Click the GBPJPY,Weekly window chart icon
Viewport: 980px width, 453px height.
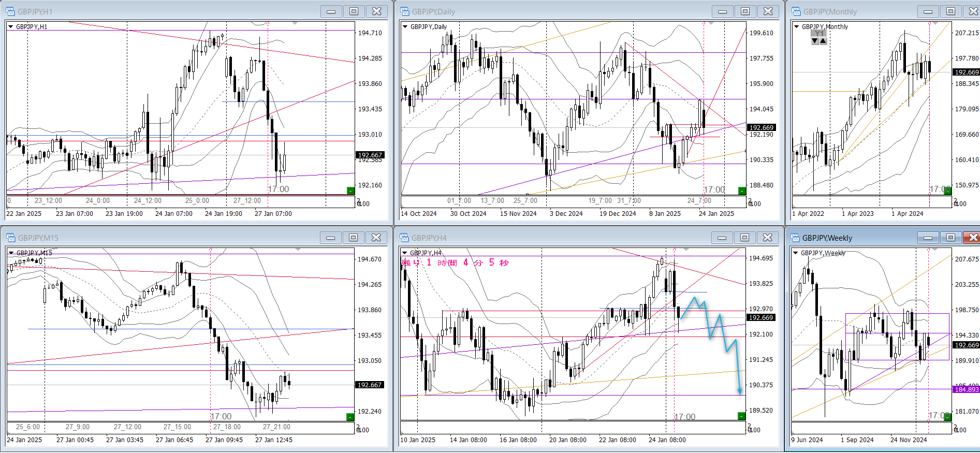pyautogui.click(x=795, y=238)
